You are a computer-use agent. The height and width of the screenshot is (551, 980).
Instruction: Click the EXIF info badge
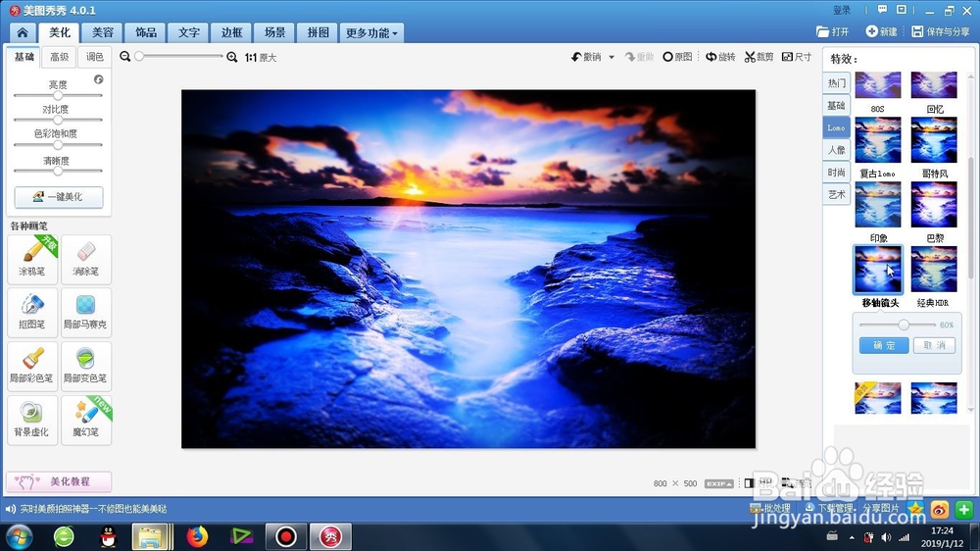(x=718, y=483)
